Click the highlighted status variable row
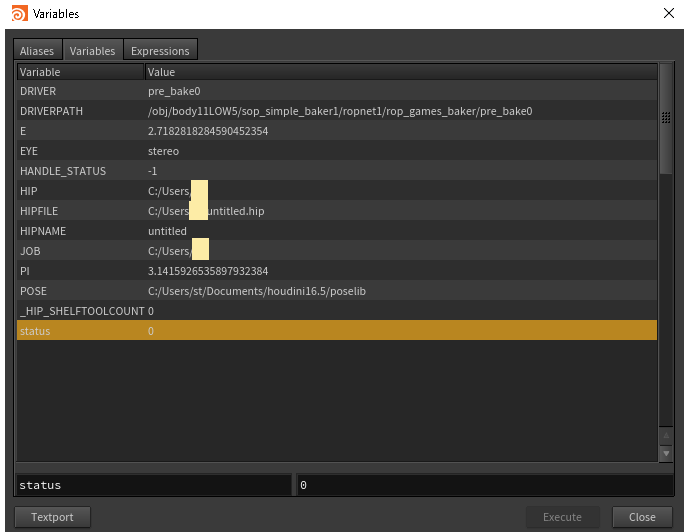Image resolution: width=684 pixels, height=532 pixels. (x=337, y=331)
